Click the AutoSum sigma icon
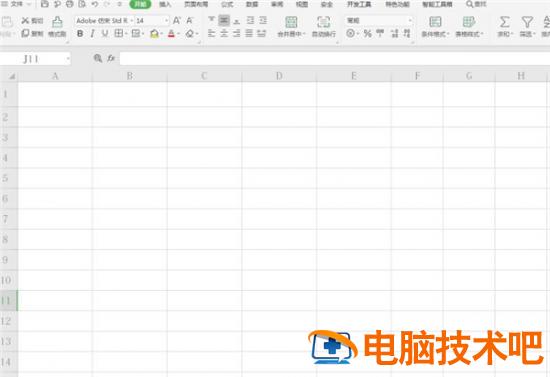 coord(504,22)
